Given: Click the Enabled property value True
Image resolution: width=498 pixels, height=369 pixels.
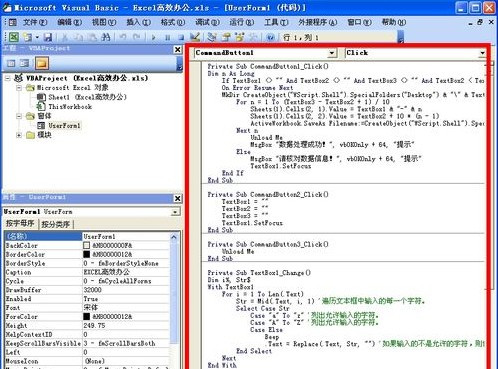Looking at the screenshot, I should [91, 299].
